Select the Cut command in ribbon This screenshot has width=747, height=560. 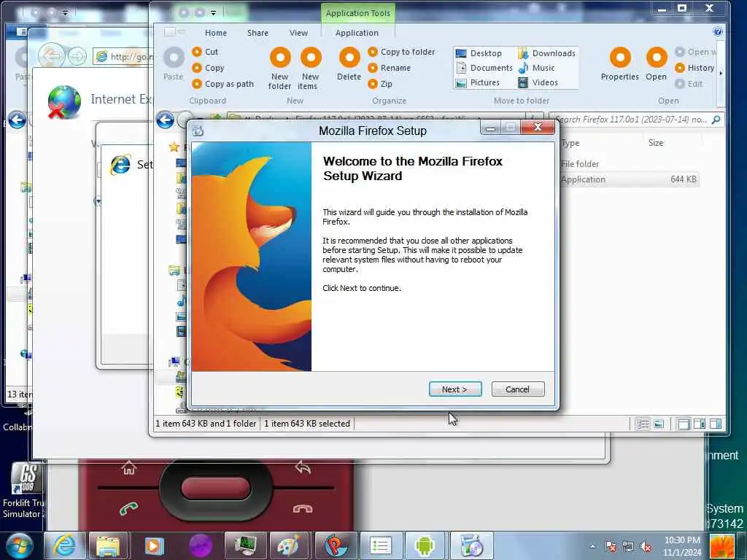click(205, 52)
